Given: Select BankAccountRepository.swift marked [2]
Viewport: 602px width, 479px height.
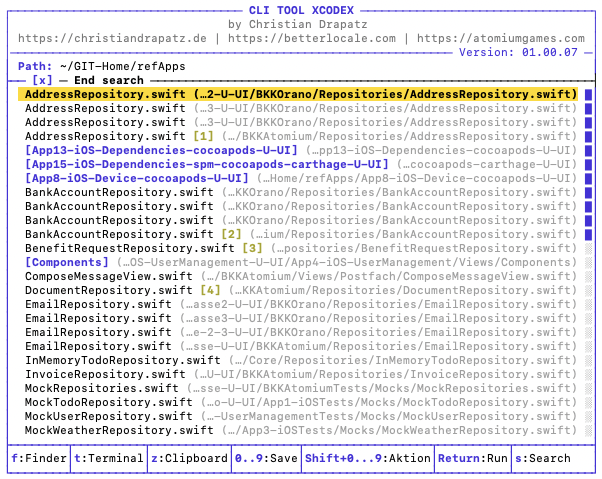Looking at the screenshot, I should click(301, 234).
